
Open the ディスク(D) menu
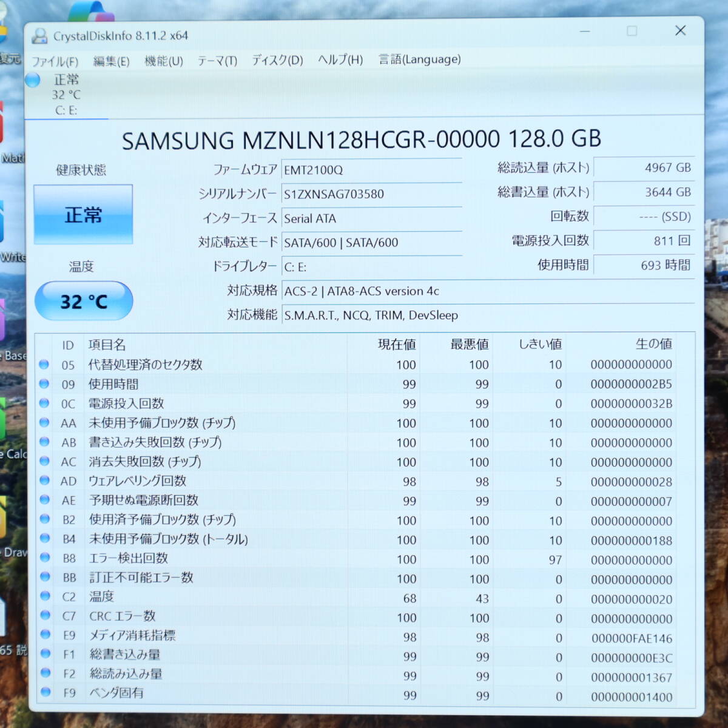click(277, 60)
